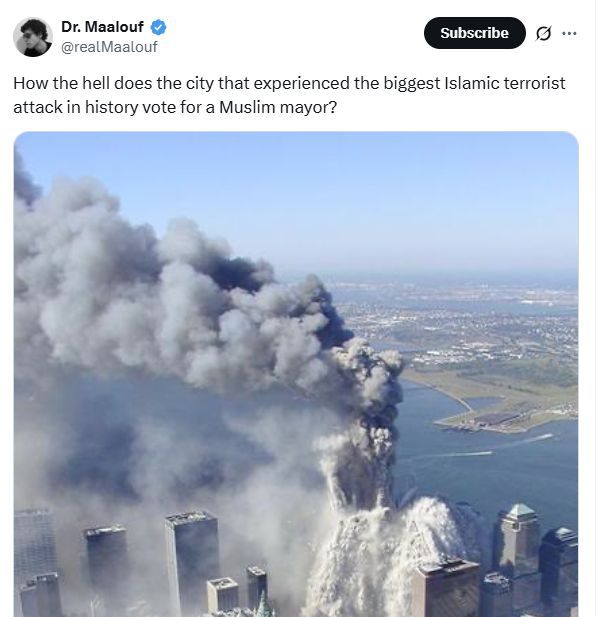
Task: Open the Grok explain-post icon
Action: pos(543,33)
